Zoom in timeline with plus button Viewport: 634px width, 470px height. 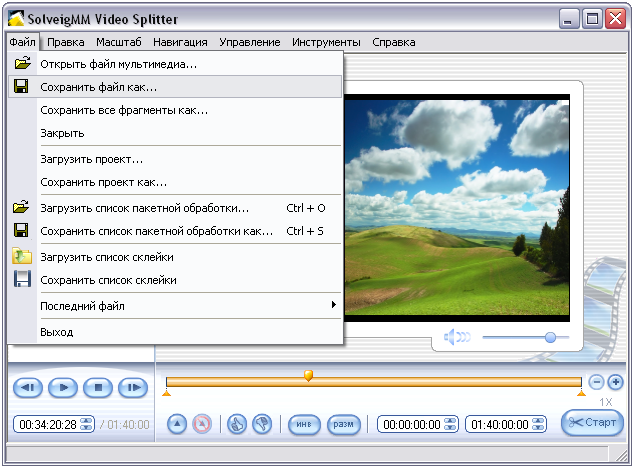point(615,382)
